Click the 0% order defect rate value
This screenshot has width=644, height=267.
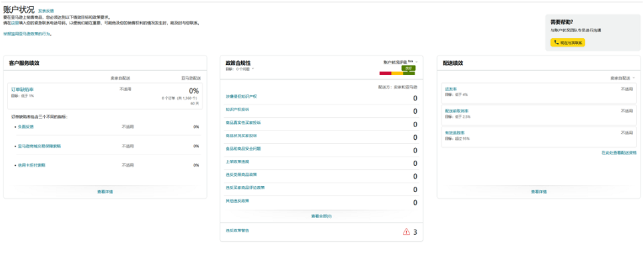tap(194, 90)
